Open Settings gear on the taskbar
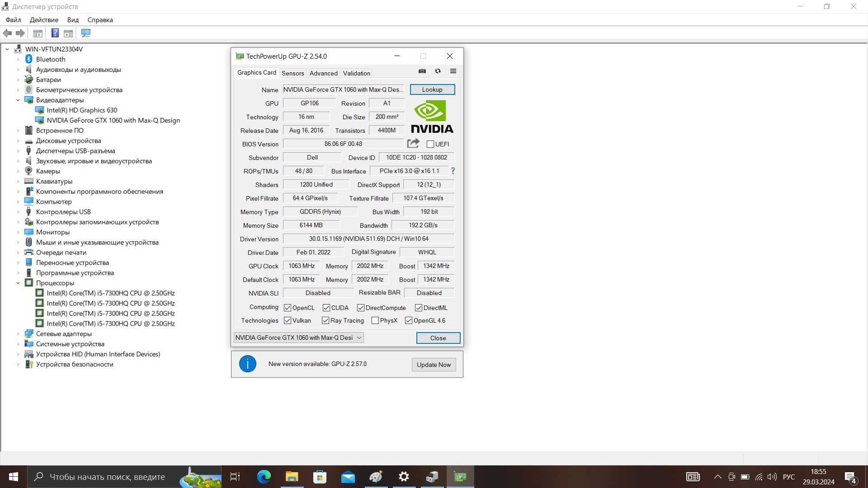Screen dimensions: 868x488 point(404,477)
